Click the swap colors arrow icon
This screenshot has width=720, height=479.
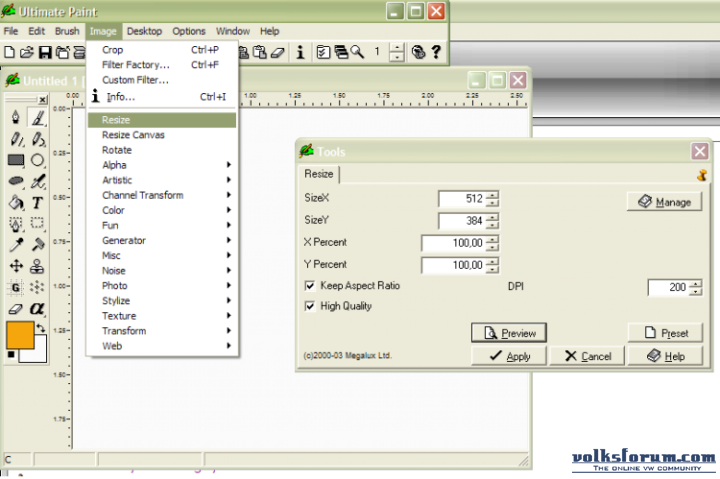pos(40,328)
